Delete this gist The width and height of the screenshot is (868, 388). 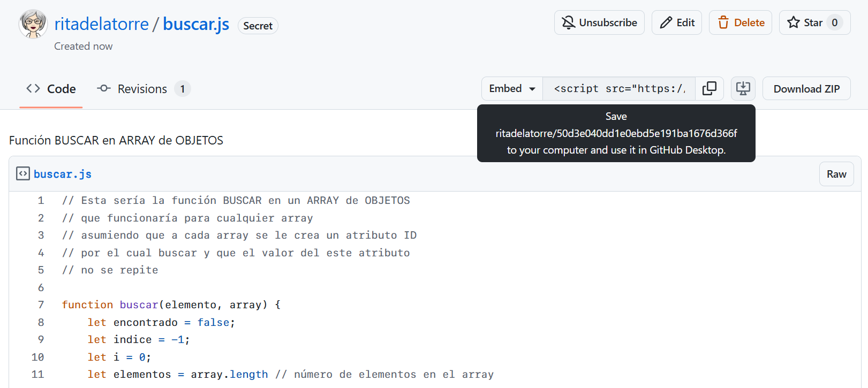(741, 22)
